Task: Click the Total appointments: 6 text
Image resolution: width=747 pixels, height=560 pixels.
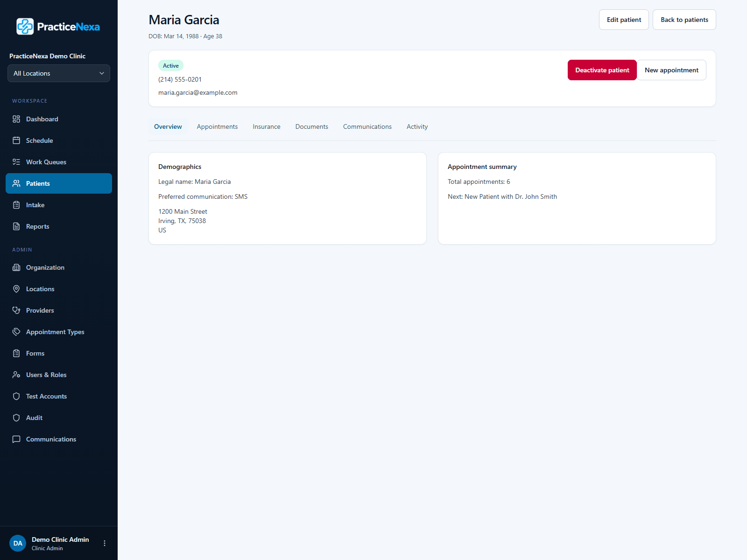Action: [479, 182]
